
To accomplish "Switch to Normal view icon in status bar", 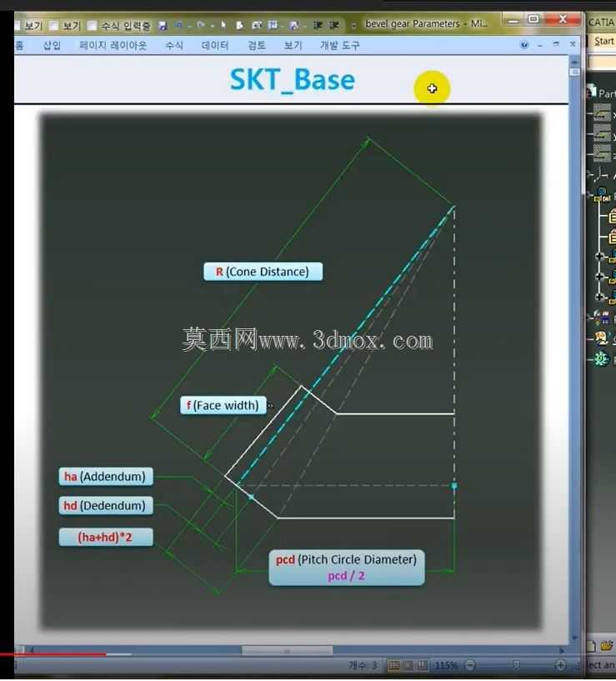I will coord(393,665).
